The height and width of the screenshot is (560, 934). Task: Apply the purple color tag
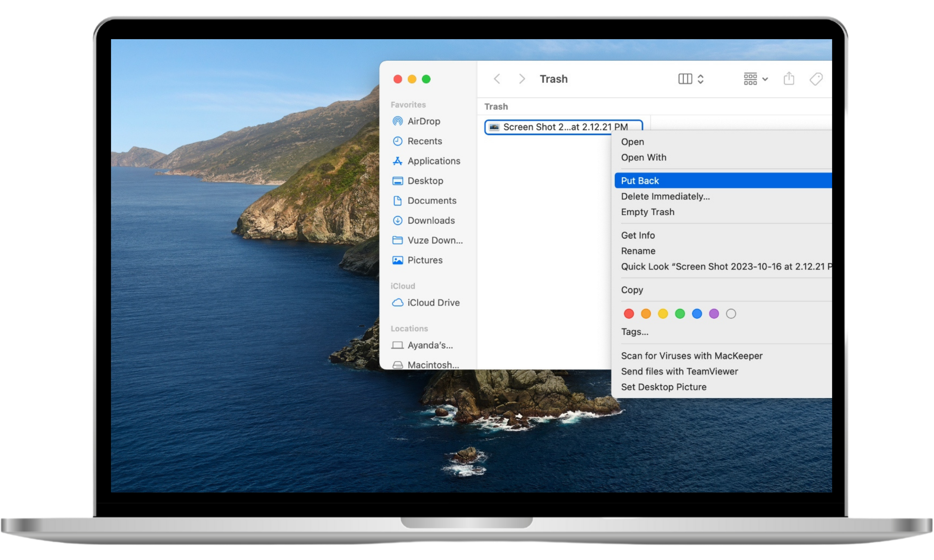click(x=714, y=314)
